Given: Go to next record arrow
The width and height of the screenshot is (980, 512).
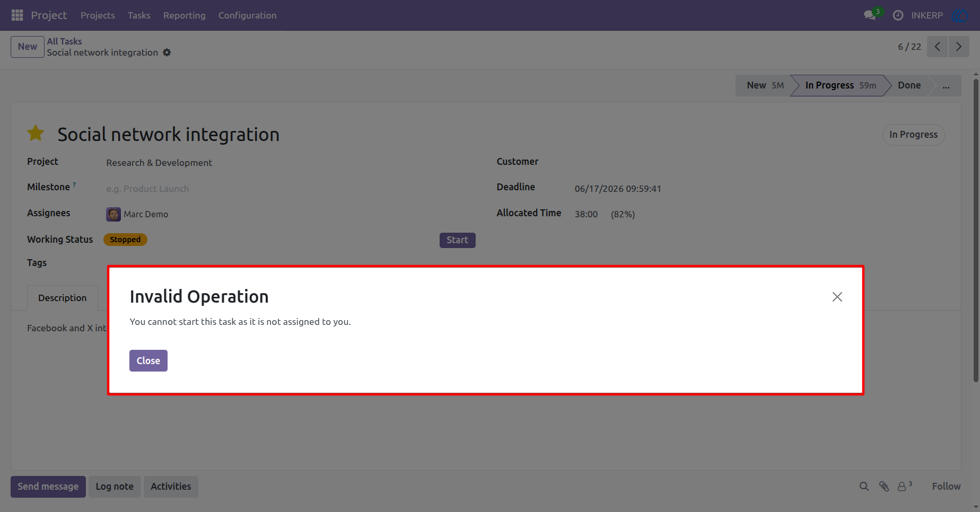Looking at the screenshot, I should [x=959, y=47].
